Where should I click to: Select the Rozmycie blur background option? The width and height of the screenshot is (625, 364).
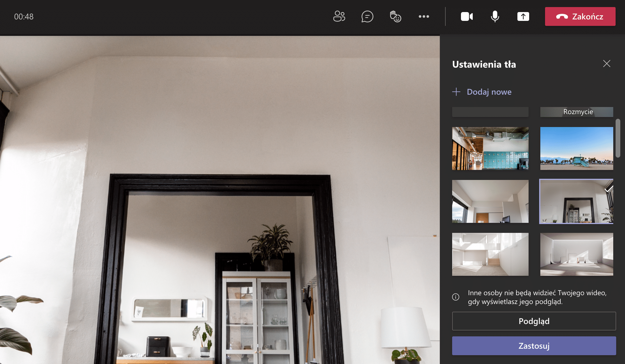pyautogui.click(x=576, y=112)
